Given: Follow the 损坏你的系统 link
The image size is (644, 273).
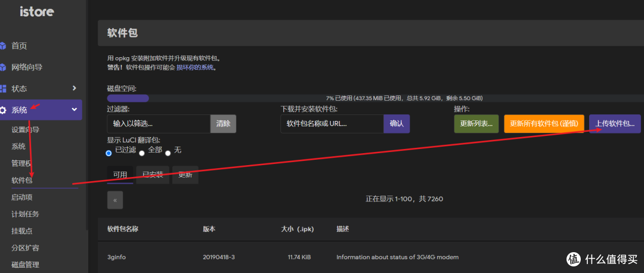Looking at the screenshot, I should 195,67.
